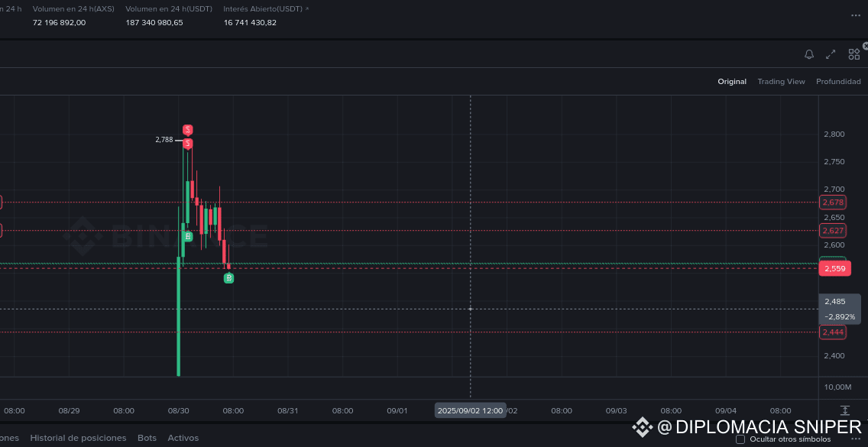Click the 10,00M volume axis label
The height and width of the screenshot is (447, 868).
click(837, 387)
